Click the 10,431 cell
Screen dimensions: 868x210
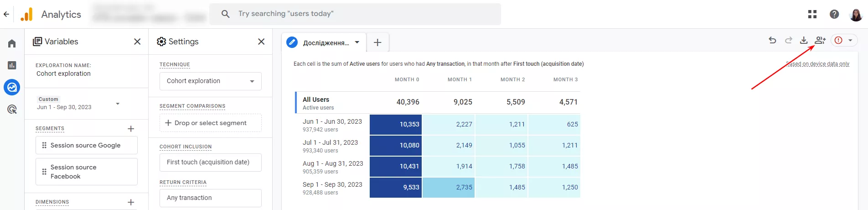[396, 167]
